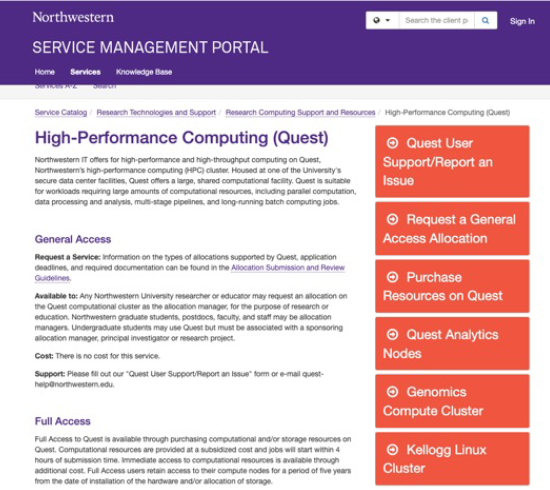Click Quest User Support/Report an Issue button
550x490 pixels.
pos(452,161)
